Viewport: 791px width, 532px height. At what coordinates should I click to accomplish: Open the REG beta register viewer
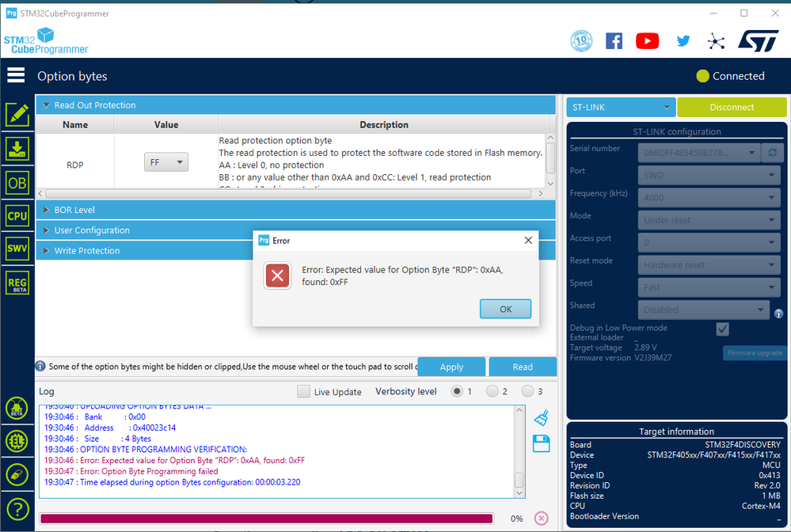tap(17, 283)
